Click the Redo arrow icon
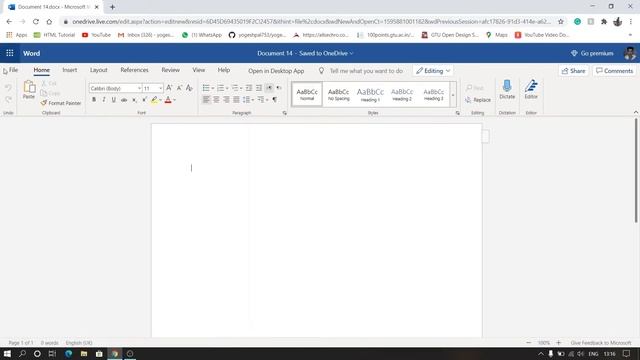This screenshot has width=640, height=360. pos(8,99)
